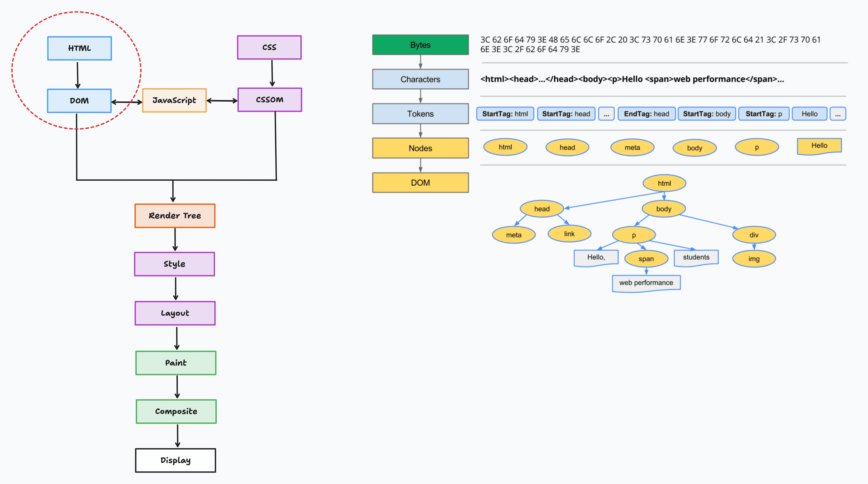Select the 'meta' oval in the Nodes row

tap(632, 147)
